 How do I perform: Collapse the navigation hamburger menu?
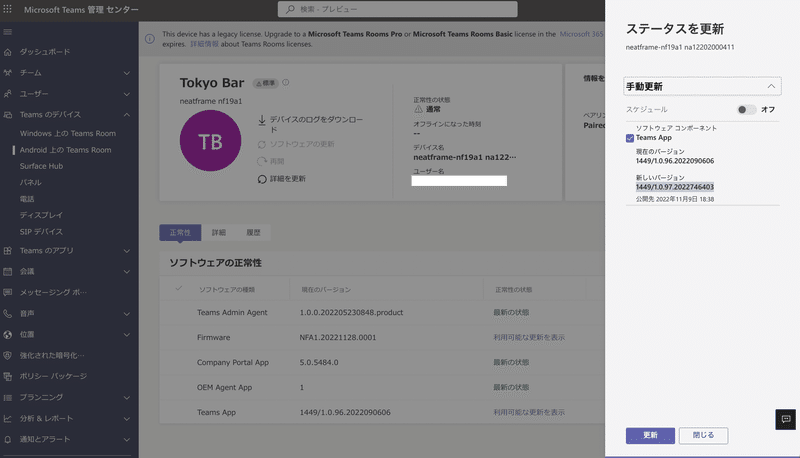[8, 32]
